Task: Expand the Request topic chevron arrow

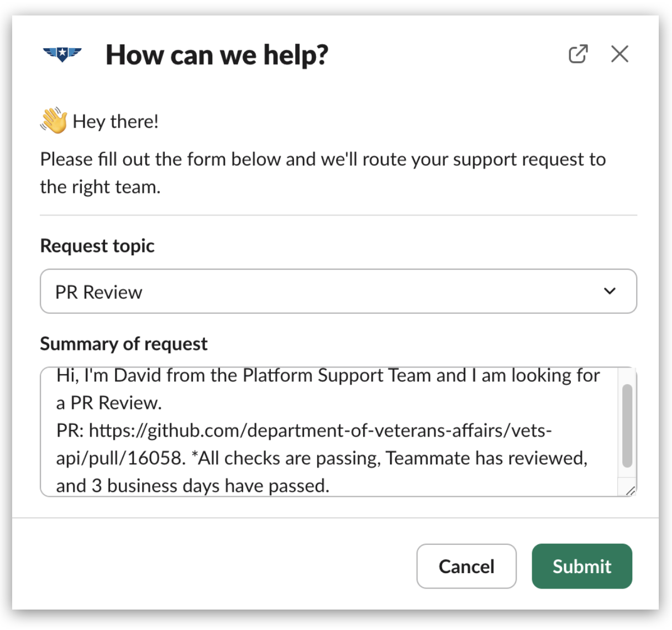Action: pyautogui.click(x=610, y=291)
